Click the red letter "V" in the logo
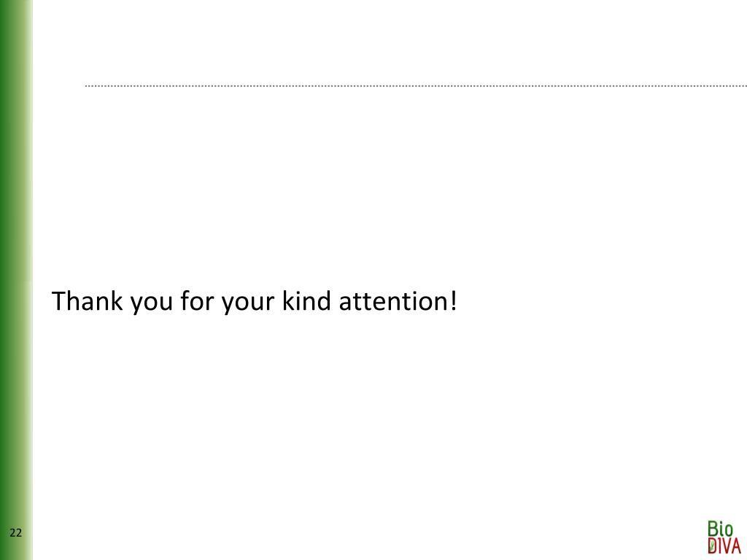This screenshot has width=747, height=560. (x=727, y=545)
